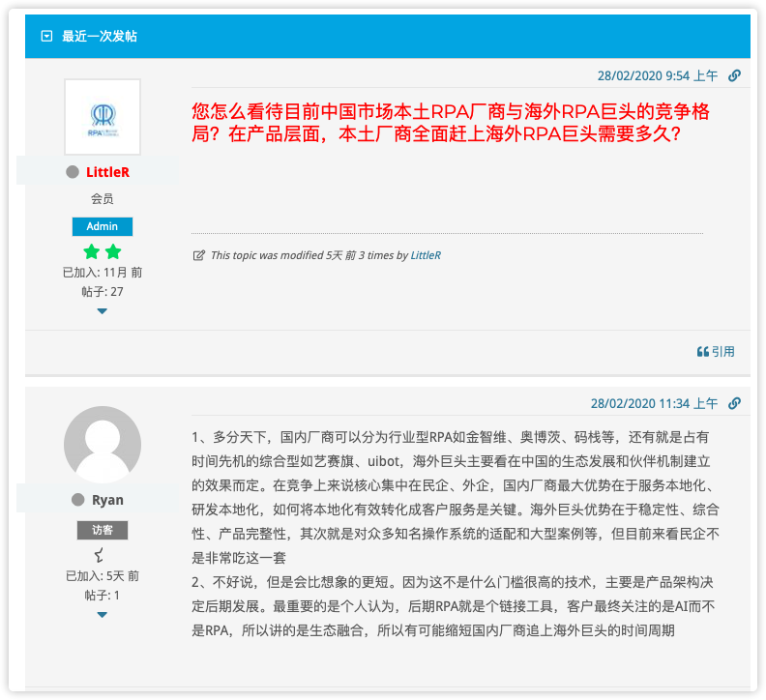Copy permalink of the 11:34 reply
766x700 pixels.
click(x=734, y=403)
